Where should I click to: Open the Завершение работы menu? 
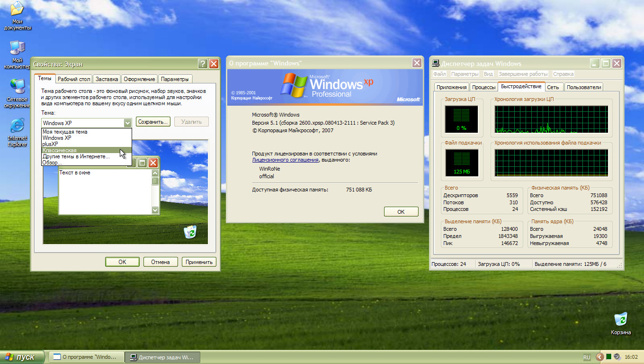(x=523, y=74)
